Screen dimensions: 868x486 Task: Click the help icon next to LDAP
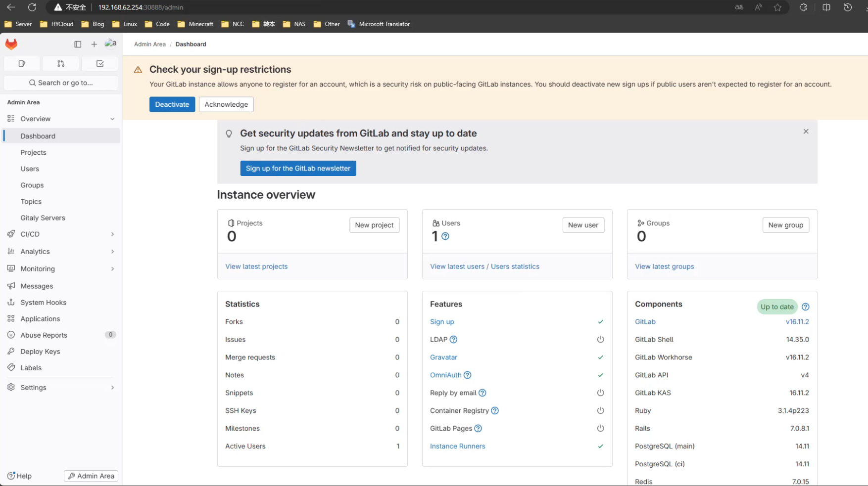(453, 340)
